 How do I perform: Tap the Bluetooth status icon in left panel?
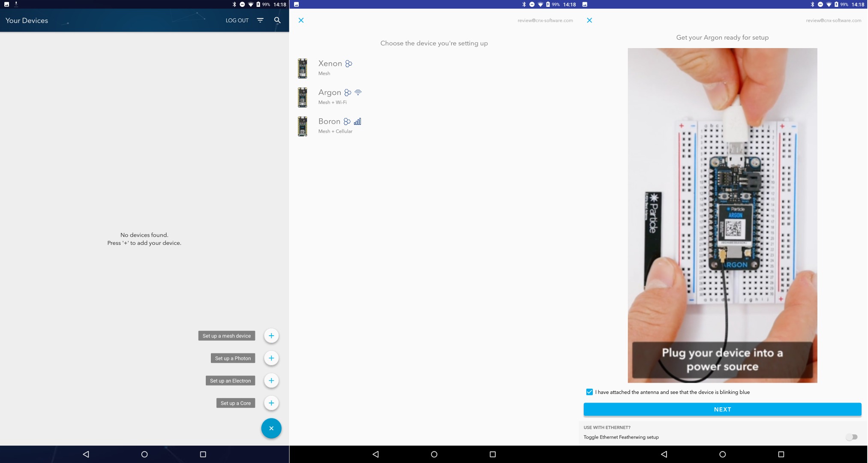point(234,4)
